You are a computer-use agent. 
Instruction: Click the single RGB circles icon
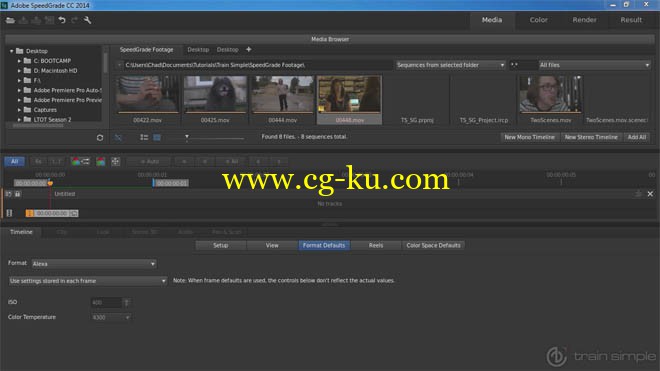[101, 161]
